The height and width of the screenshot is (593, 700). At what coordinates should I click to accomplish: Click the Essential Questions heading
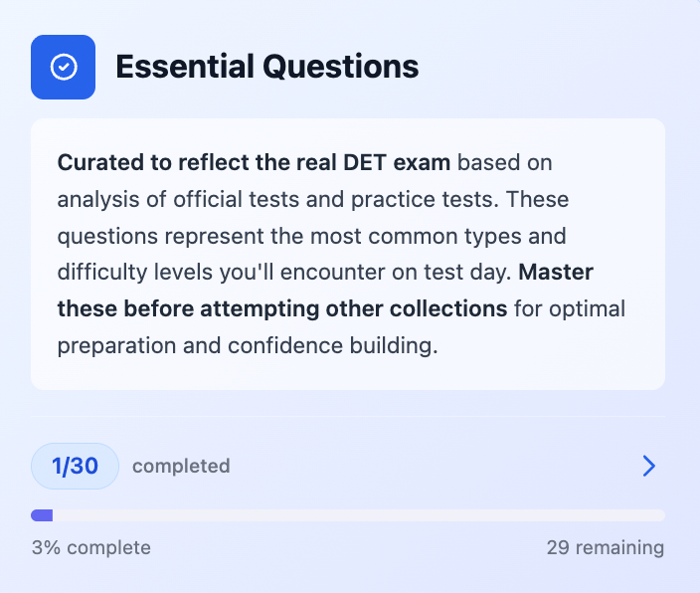point(266,67)
